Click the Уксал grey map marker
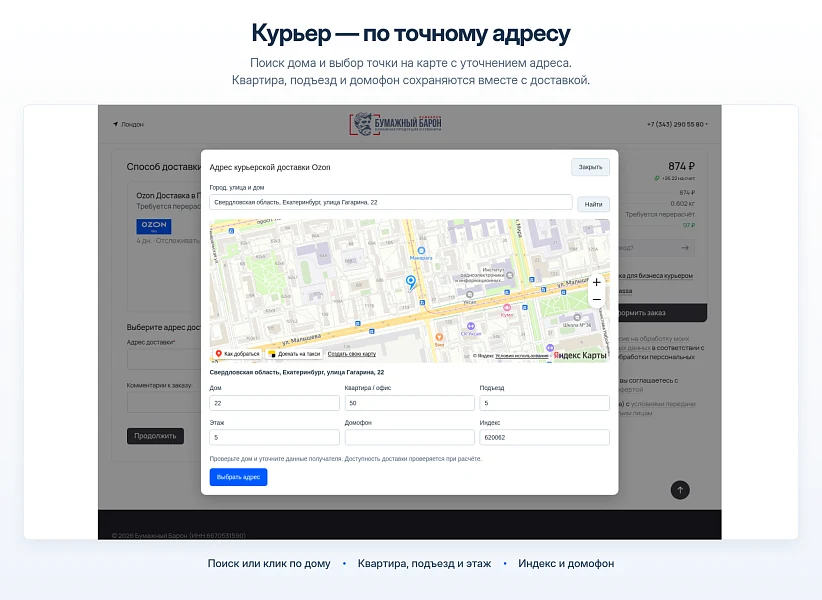Viewport: 822px width, 600px height. point(470,294)
